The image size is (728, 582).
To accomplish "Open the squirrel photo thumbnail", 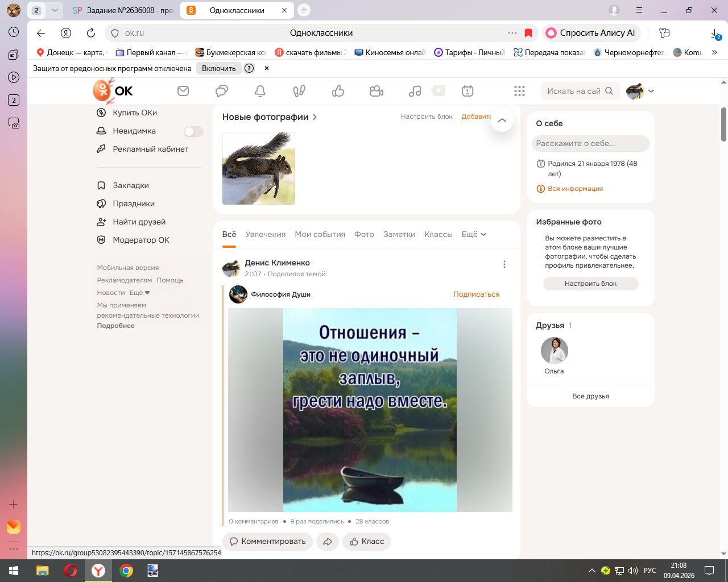I will (259, 168).
